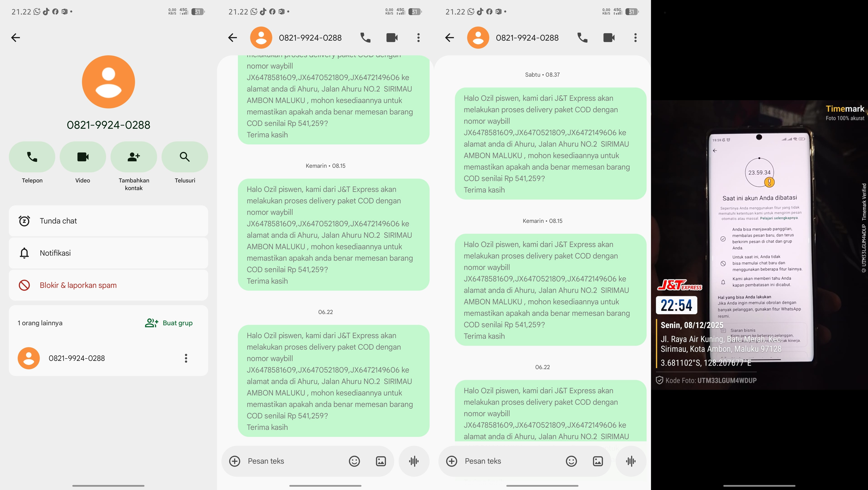Viewport: 868px width, 490px height.
Task: Start voice call in chat showing Sabtu 08.37
Action: pyautogui.click(x=582, y=37)
